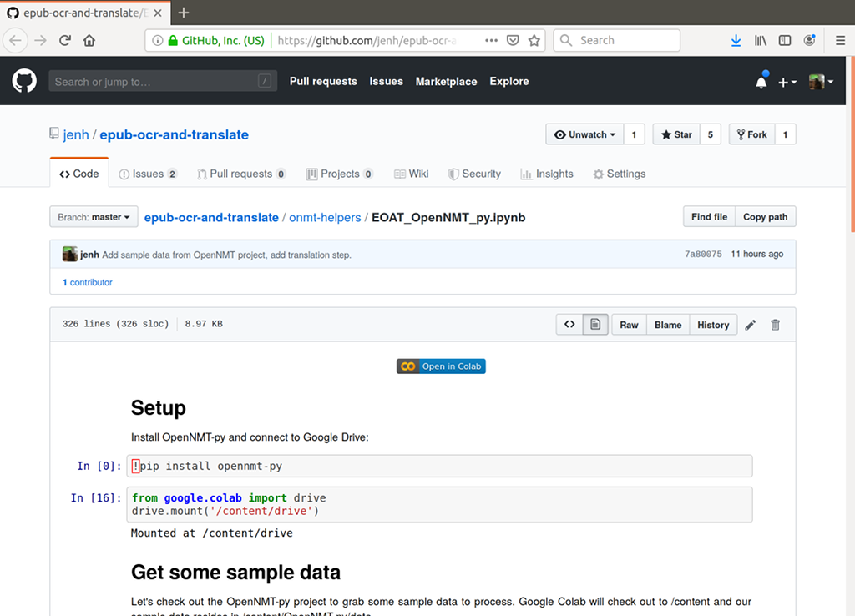
Task: View the Raw file
Action: [630, 325]
